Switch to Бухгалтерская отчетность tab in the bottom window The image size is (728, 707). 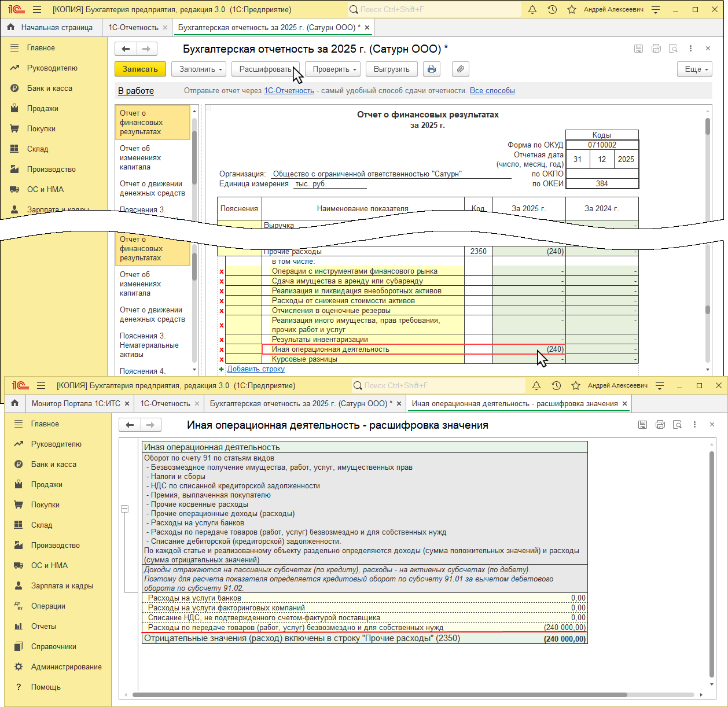301,403
